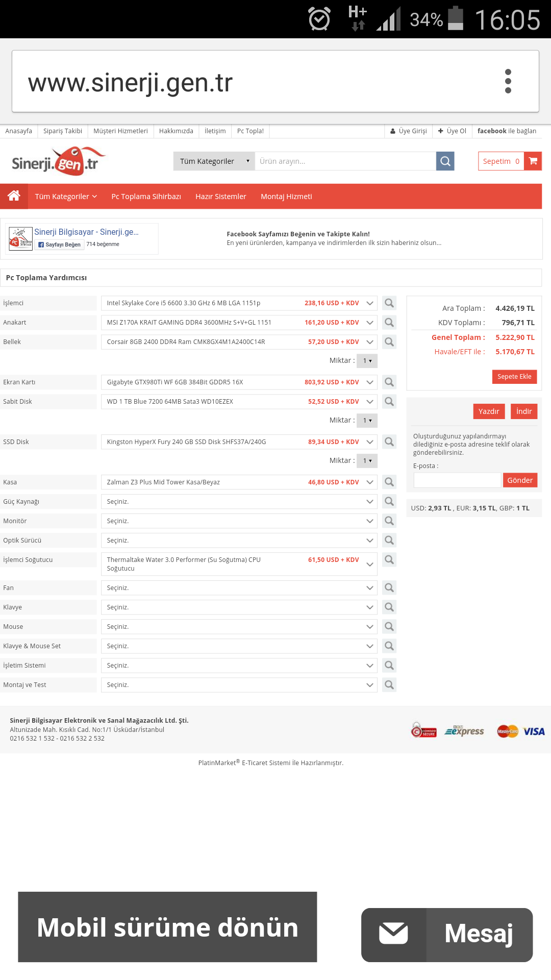551x980 pixels.
Task: Click the Facebook page profile thumbnail
Action: (x=21, y=239)
